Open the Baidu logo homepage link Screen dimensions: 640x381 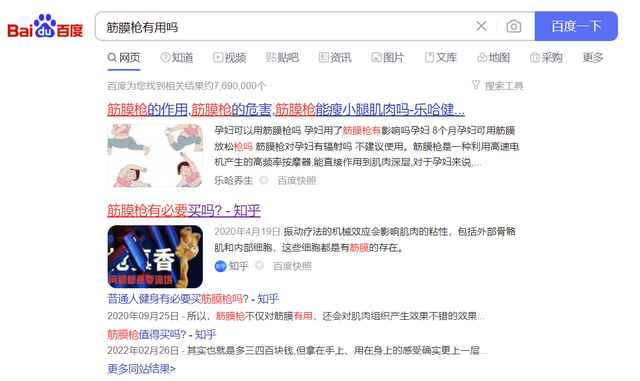point(45,27)
